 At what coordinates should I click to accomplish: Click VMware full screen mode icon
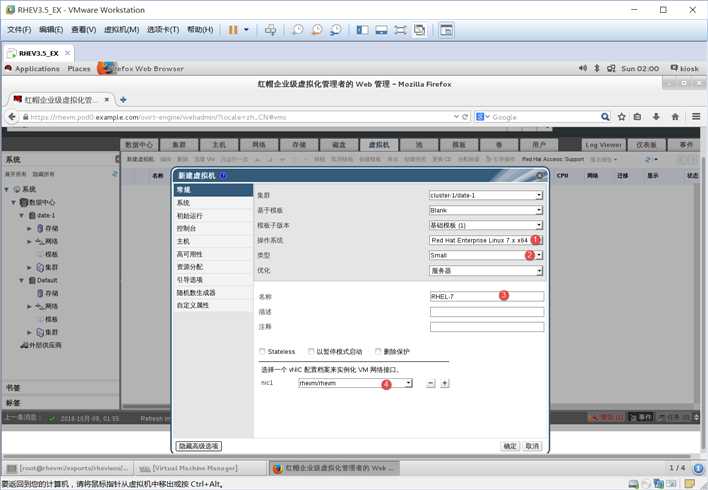point(400,30)
